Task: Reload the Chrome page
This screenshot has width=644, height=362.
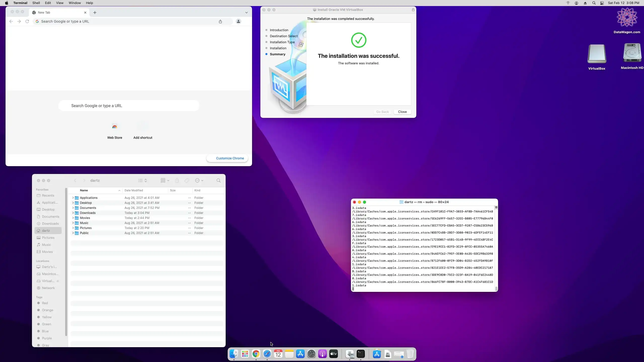Action: coord(27,21)
